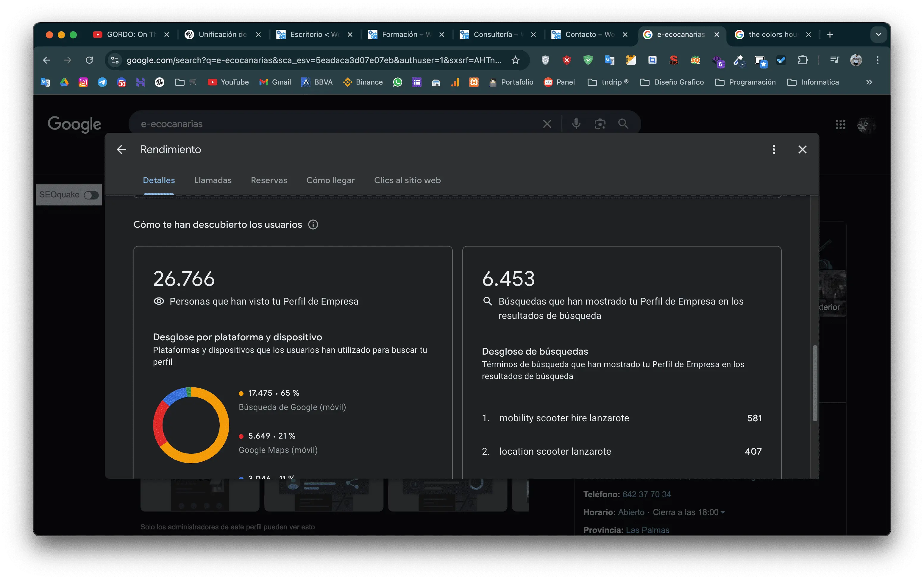Close the Rendimiento performance panel
The width and height of the screenshot is (924, 580).
tap(802, 149)
